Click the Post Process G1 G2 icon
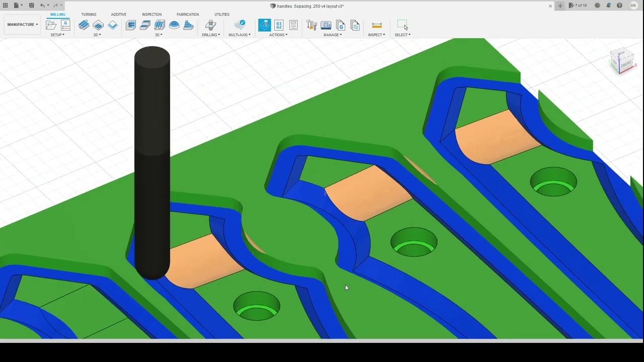Image resolution: width=644 pixels, height=362 pixels. 279,25
